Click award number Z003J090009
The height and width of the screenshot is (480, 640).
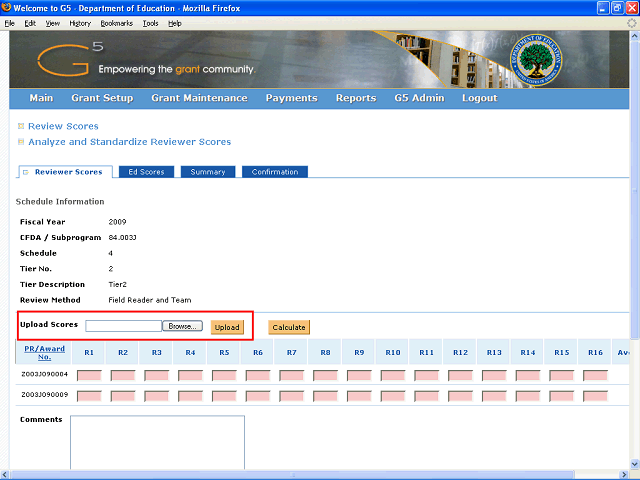[x=44, y=395]
